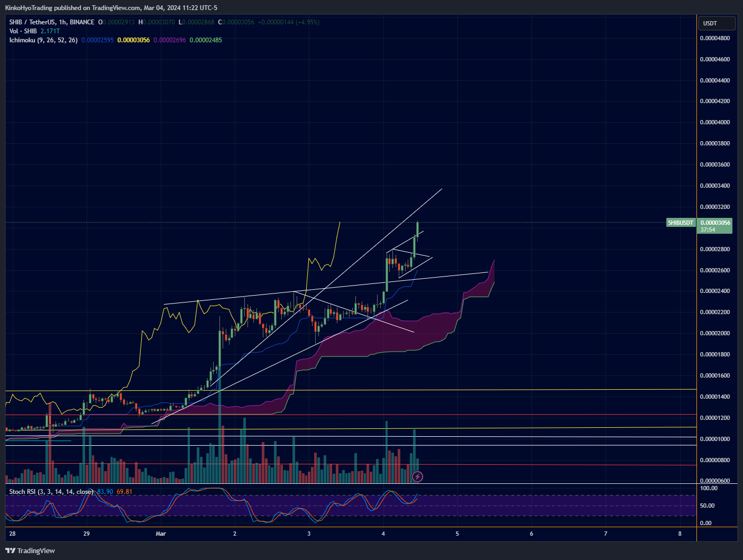The height and width of the screenshot is (560, 743).
Task: Click the 29 date on time axis
Action: click(87, 534)
